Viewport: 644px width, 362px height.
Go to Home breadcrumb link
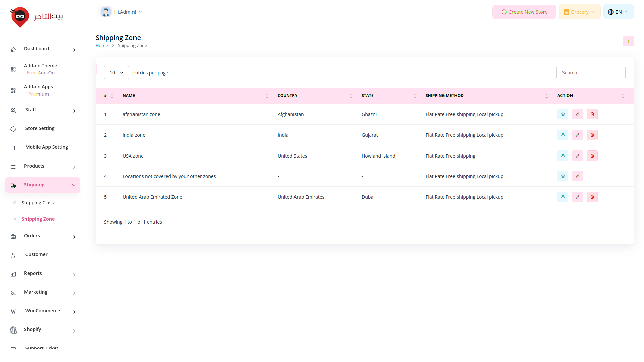102,46
